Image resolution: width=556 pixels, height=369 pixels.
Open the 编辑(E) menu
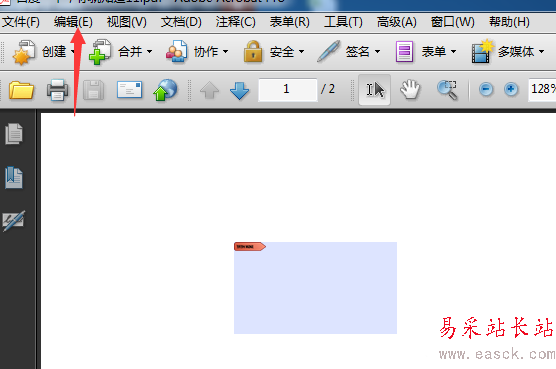point(73,22)
